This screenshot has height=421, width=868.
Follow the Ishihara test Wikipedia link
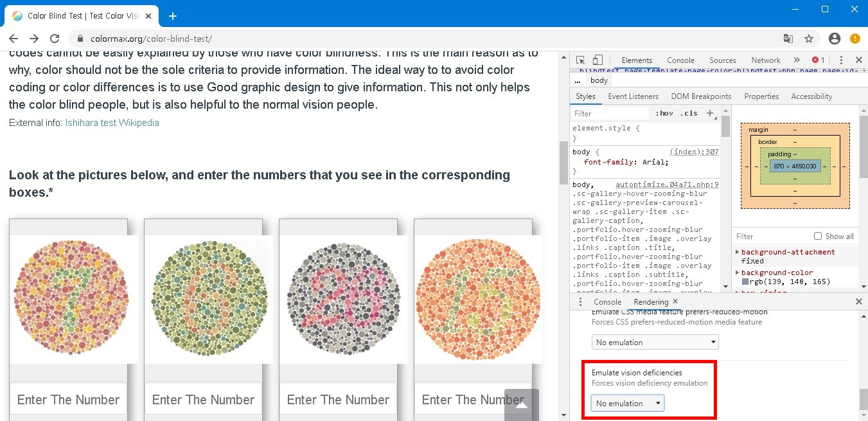click(x=112, y=123)
